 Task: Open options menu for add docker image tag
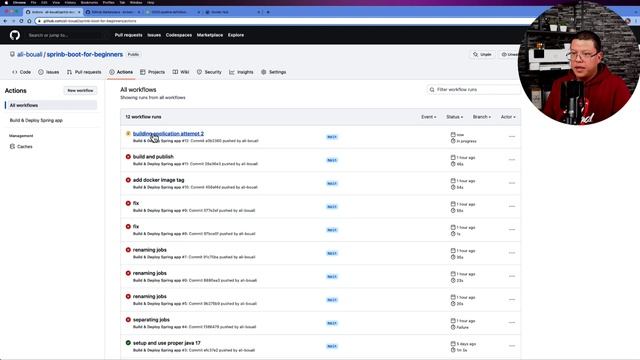coord(512,183)
